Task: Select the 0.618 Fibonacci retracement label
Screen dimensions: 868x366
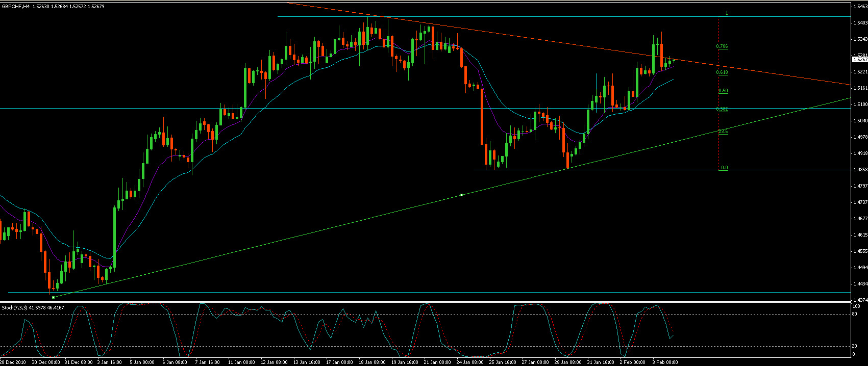Action: [x=722, y=72]
